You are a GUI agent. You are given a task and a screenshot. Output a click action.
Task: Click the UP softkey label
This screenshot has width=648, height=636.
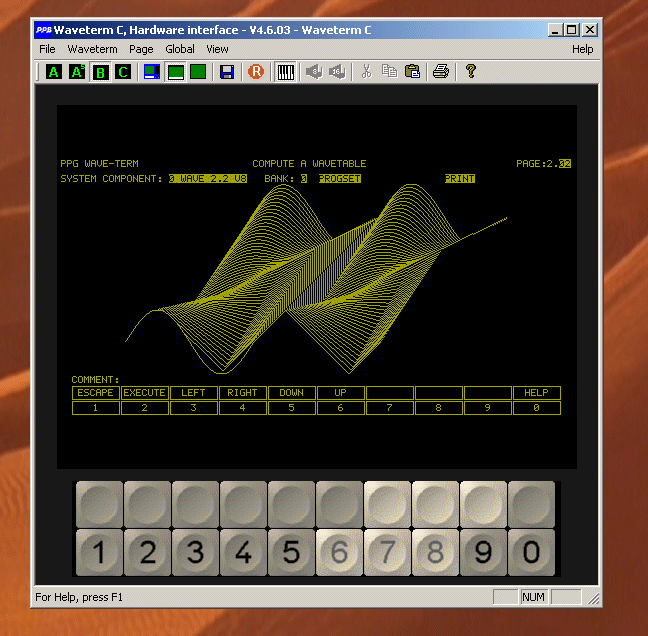pos(341,393)
